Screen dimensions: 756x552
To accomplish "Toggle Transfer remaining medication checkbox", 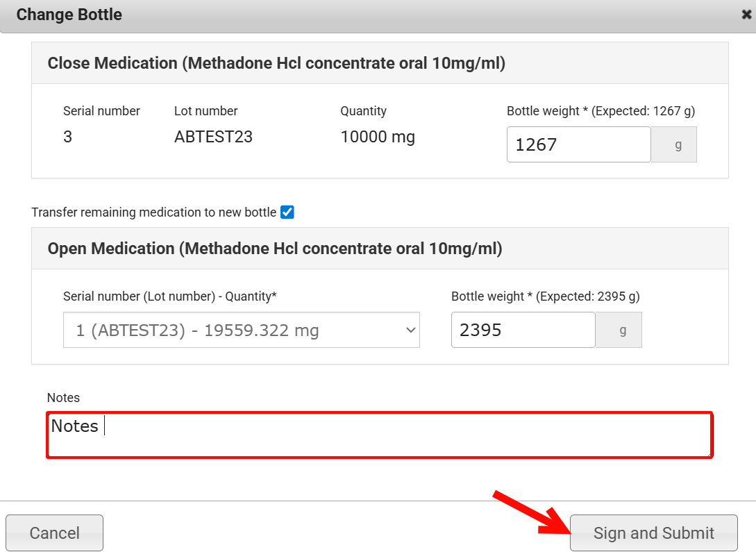I will point(287,212).
